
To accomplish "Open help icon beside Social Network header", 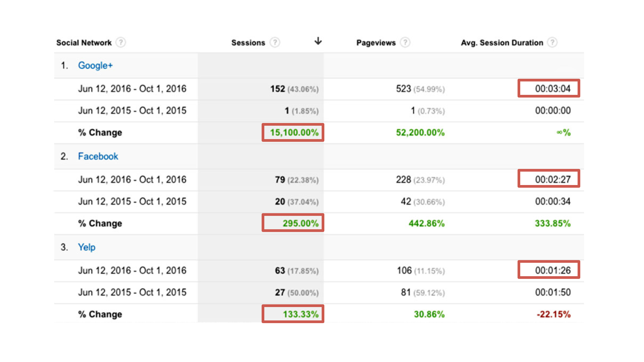I will 121,43.
